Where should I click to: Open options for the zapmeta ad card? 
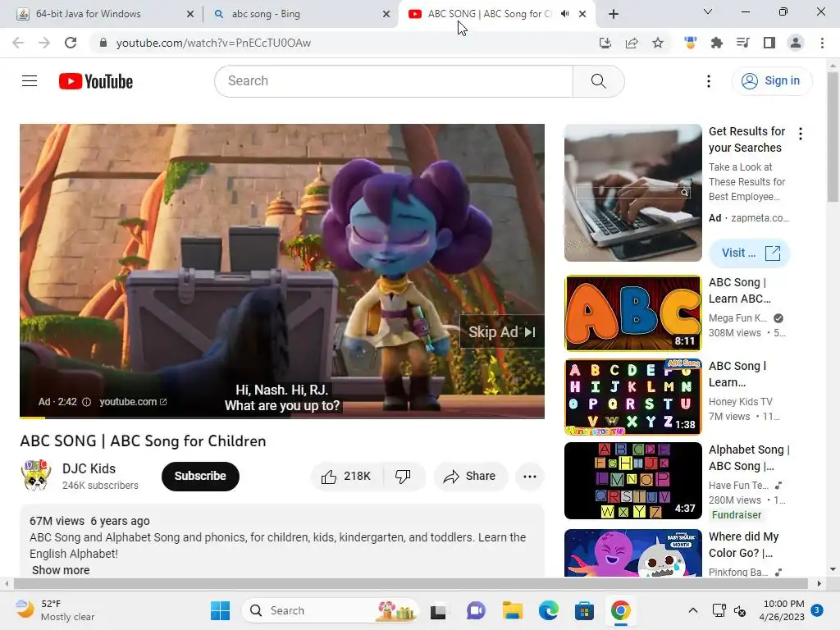coord(801,134)
